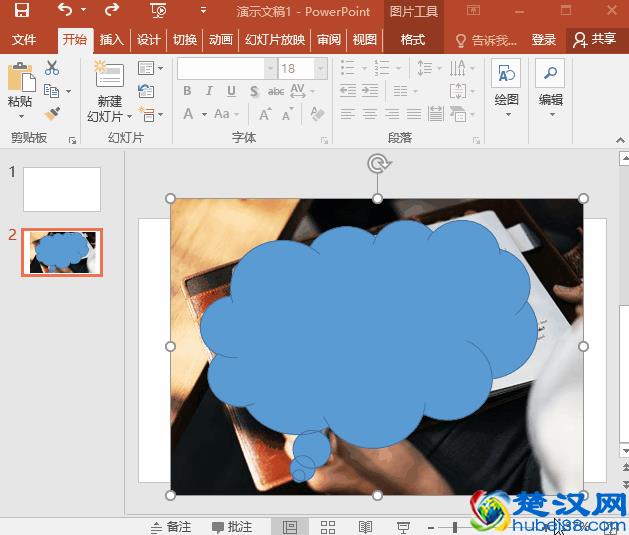The image size is (629, 535).
Task: Open the copy options dropdown arrow
Action: tap(69, 91)
